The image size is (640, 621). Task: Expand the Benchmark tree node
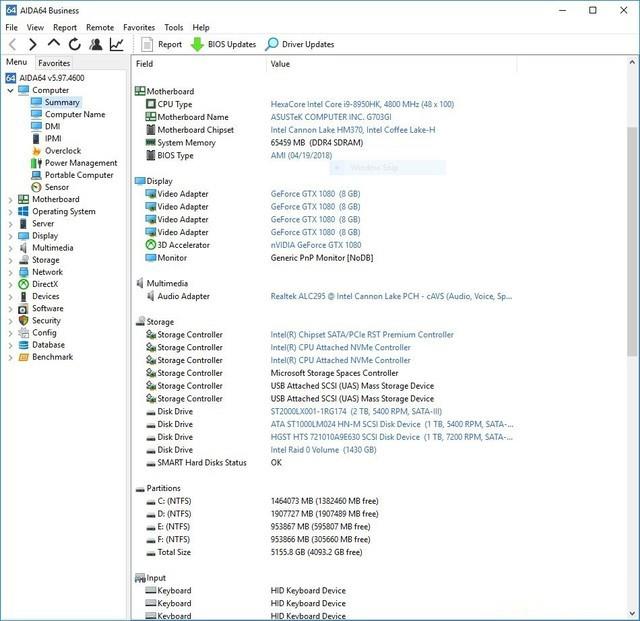(10, 357)
